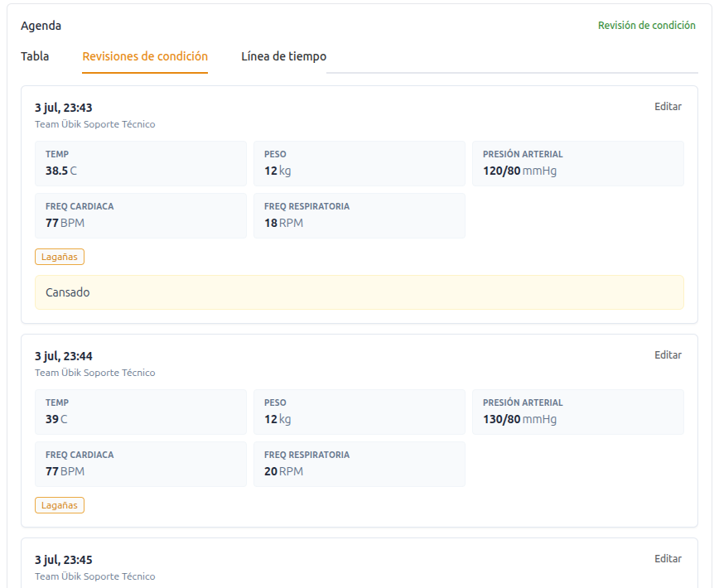Viewport: 719px width, 588px height.
Task: Click the Lagañas tag in the 23:44 review
Action: point(60,505)
